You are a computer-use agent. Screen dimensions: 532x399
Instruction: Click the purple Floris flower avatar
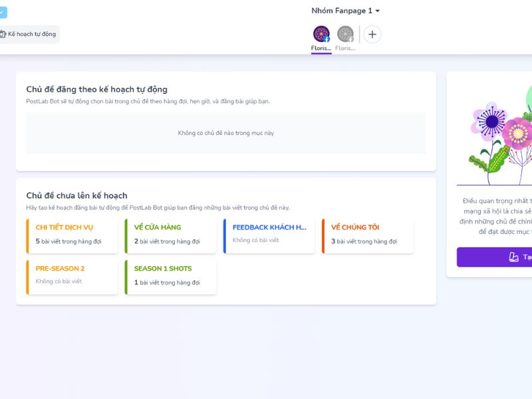pos(321,33)
